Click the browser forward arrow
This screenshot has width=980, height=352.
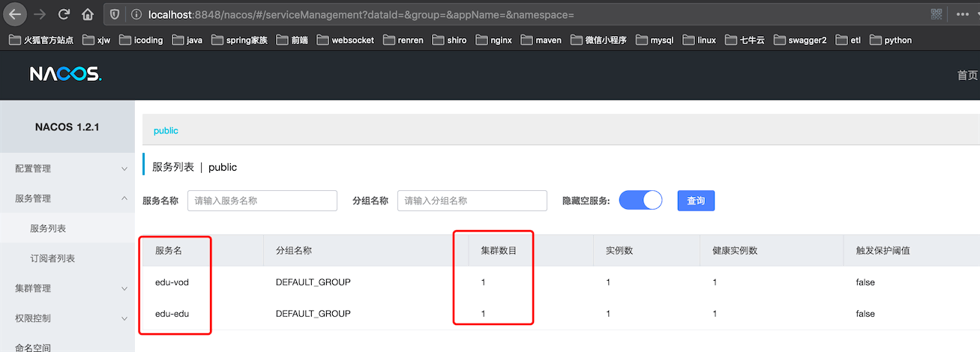[40, 14]
